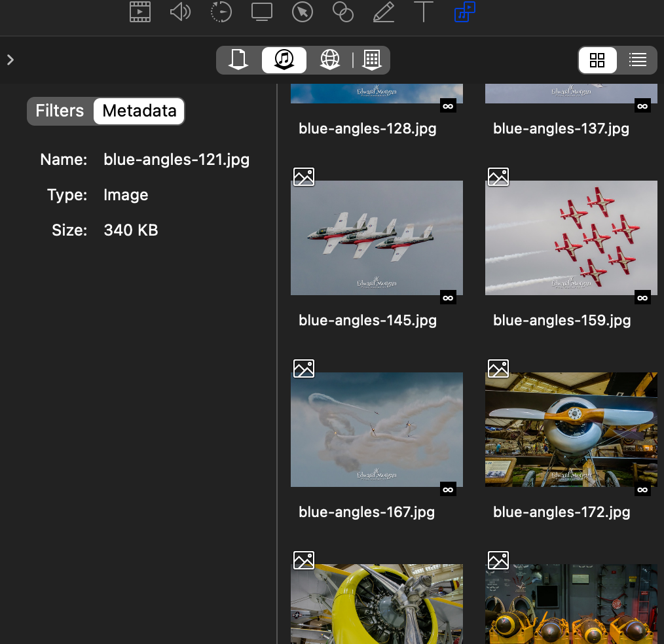This screenshot has height=644, width=664.
Task: Open the overlapping circles Transitions icon
Action: (x=343, y=11)
